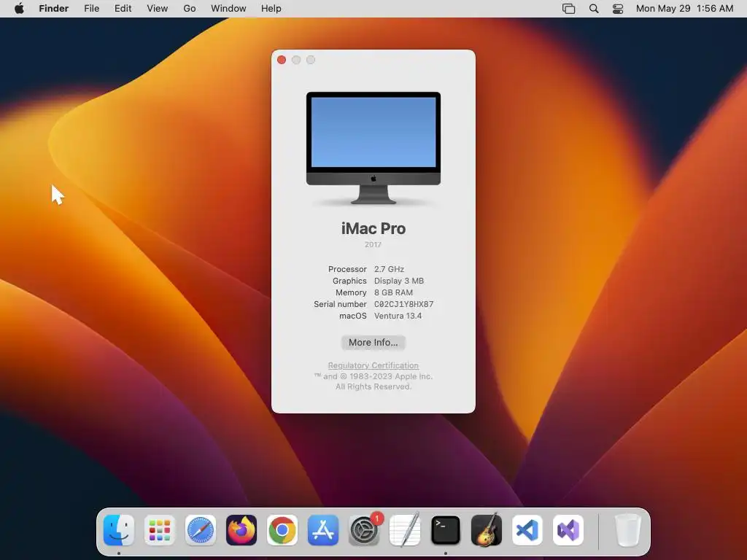Open Google Chrome in the Dock

(x=282, y=530)
